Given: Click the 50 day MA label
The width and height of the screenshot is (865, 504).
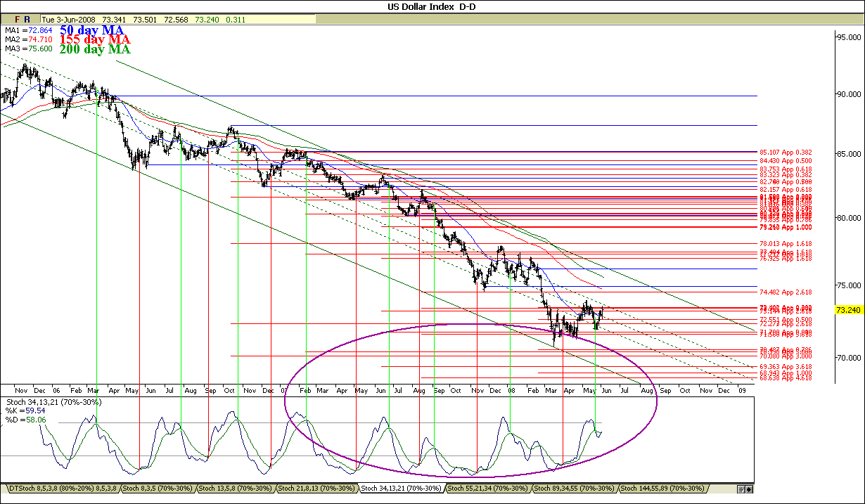Looking at the screenshot, I should (91, 30).
